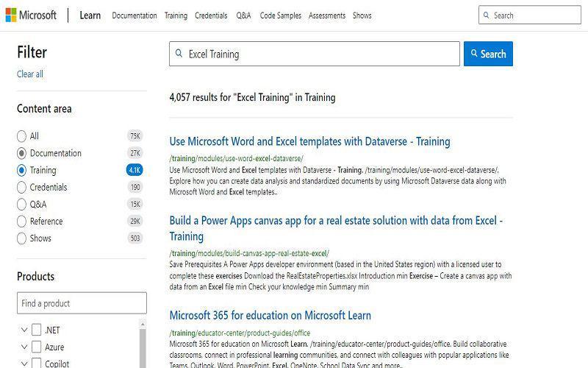The image size is (588, 368).
Task: Open the Assessments nav item
Action: 327,15
